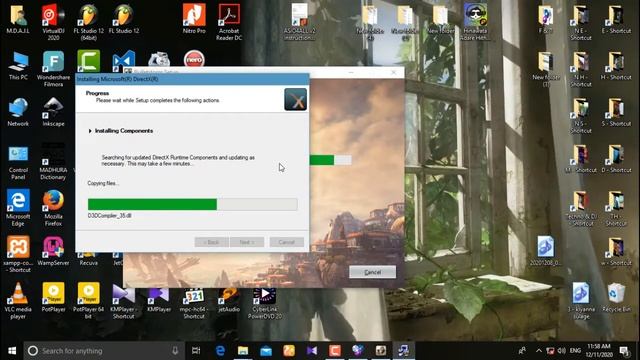Open VLC media player desktop icon
This screenshot has height=360, width=640.
pos(18,301)
